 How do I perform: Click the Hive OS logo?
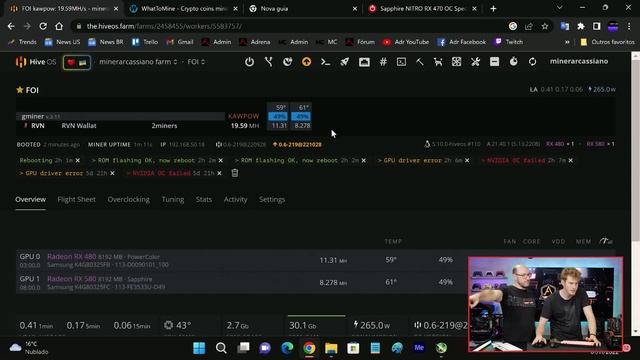tap(36, 62)
